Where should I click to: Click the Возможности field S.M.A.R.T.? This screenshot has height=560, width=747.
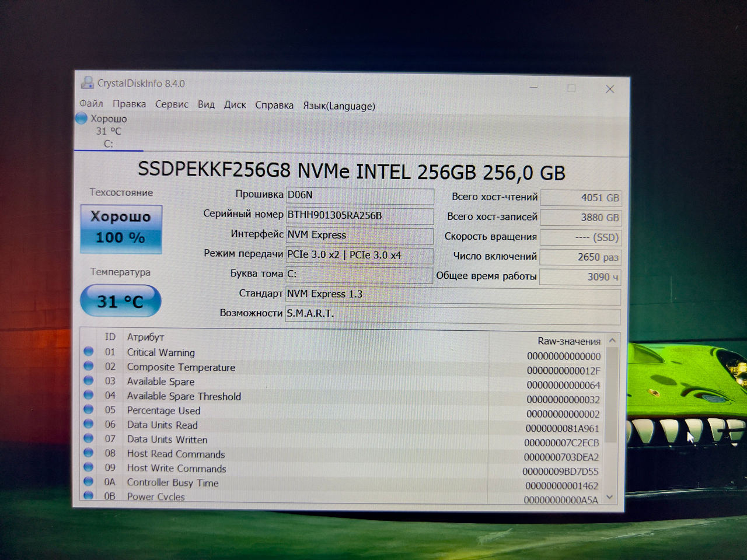(x=453, y=314)
